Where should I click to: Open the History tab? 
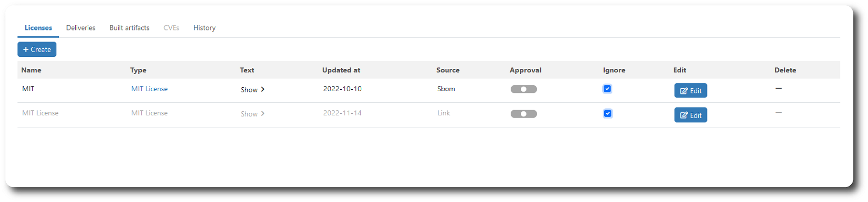click(x=204, y=28)
